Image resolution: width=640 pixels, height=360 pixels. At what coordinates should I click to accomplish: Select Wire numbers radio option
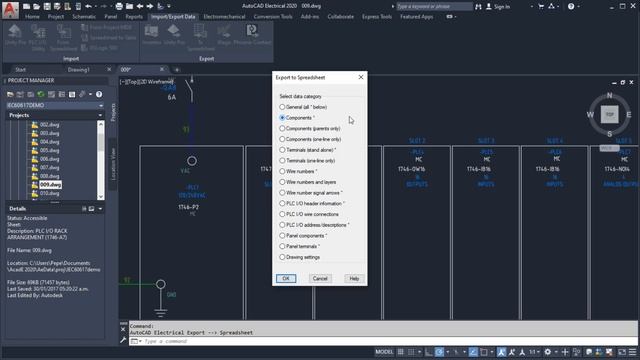click(x=282, y=171)
